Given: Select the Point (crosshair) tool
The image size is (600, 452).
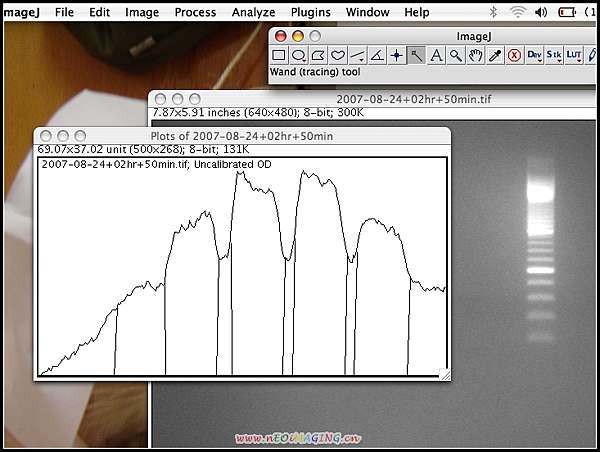Looking at the screenshot, I should [396, 55].
